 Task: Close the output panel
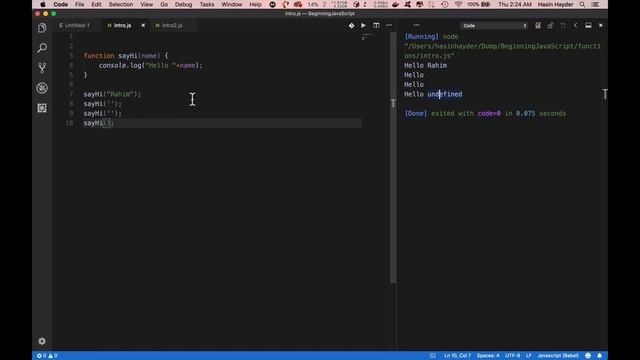click(600, 25)
